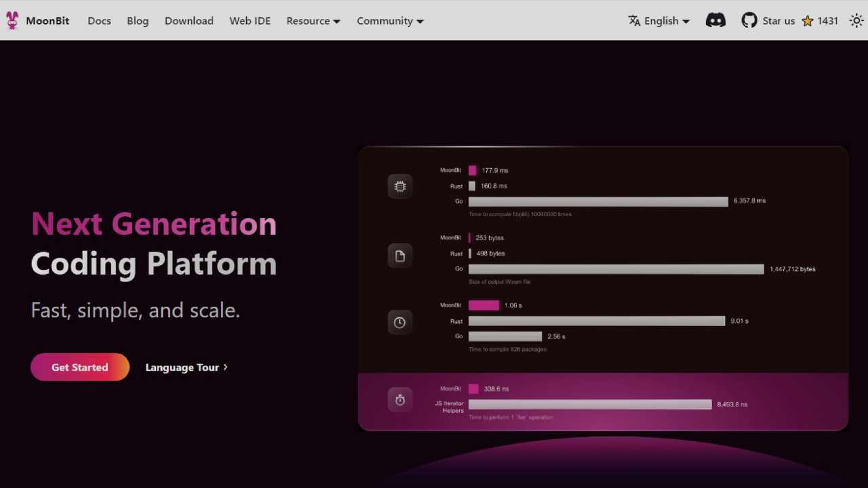Click the '8,493.8 ns' value

click(x=732, y=404)
